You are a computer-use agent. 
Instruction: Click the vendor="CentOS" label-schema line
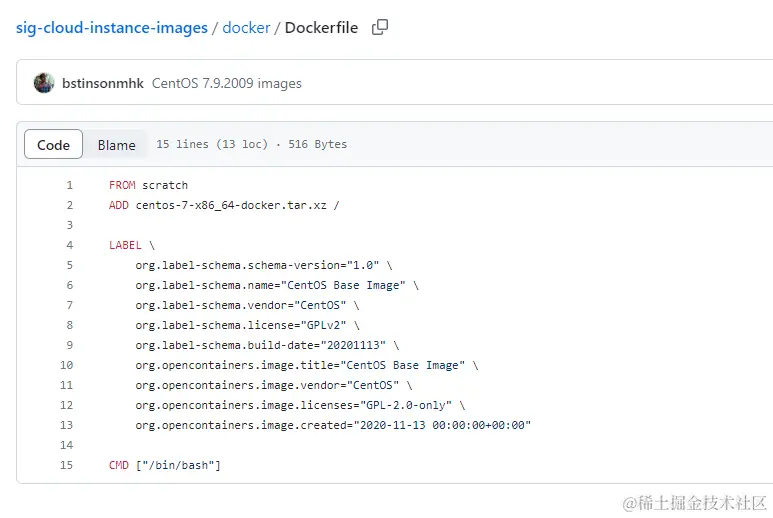(247, 305)
